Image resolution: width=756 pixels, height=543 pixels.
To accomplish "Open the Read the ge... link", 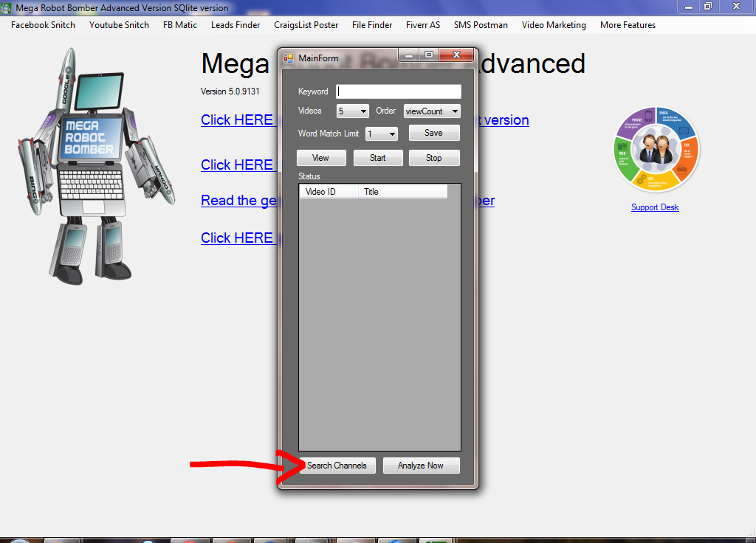I will point(238,201).
